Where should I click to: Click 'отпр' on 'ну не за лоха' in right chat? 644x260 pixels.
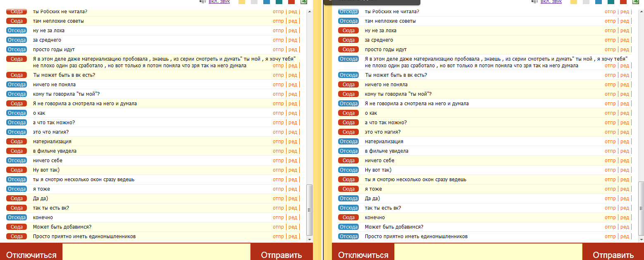610,31
